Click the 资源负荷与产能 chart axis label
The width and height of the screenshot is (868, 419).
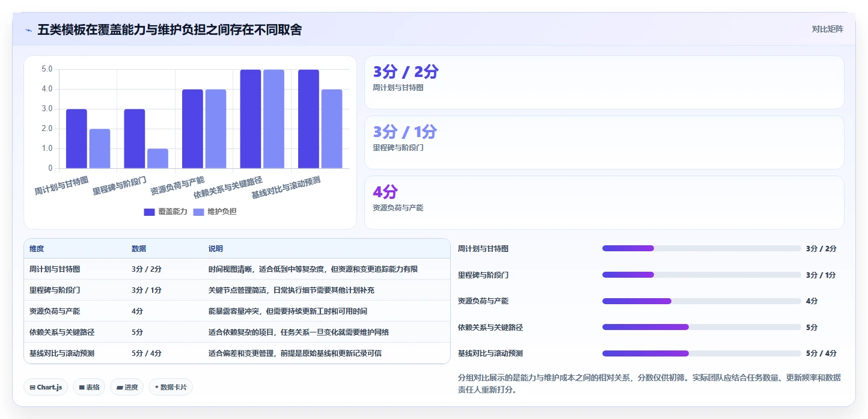tap(177, 186)
